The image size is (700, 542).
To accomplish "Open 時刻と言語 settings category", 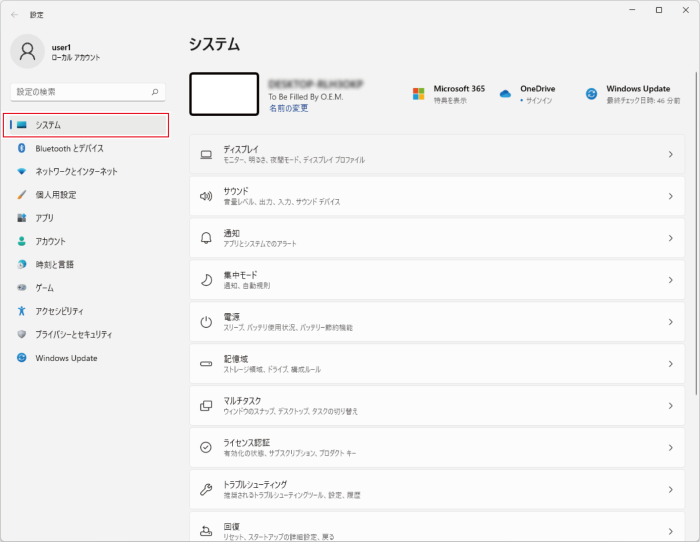I will 86,264.
